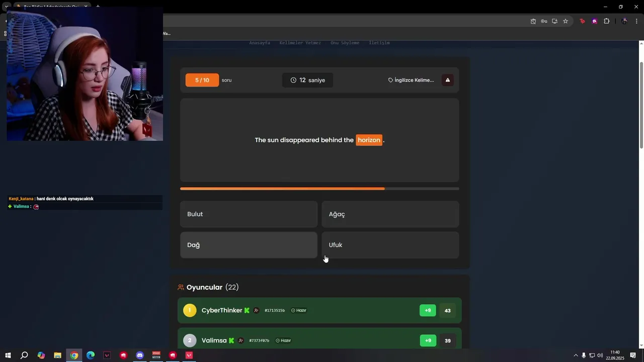644x362 pixels.
Task: Click the Valimsa player name
Action: [214, 341]
